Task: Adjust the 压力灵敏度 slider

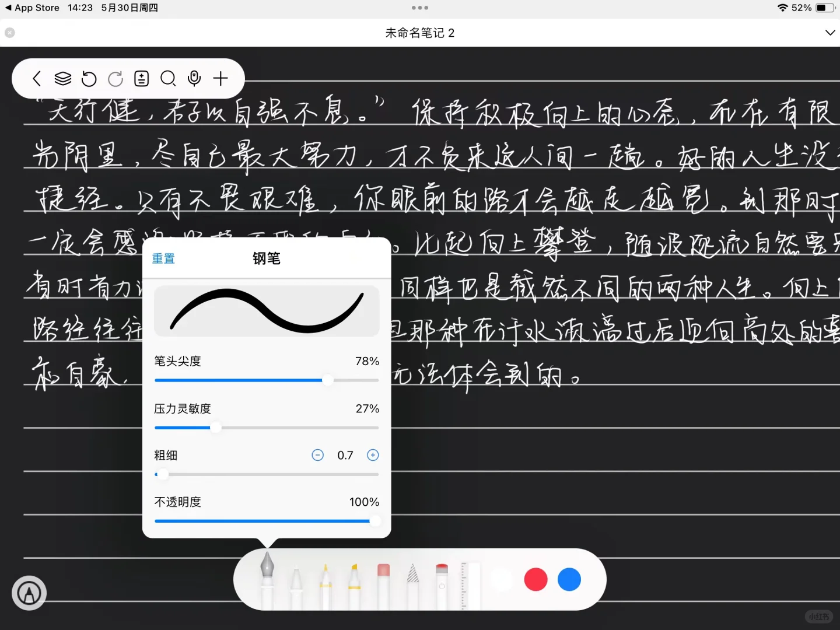Action: (267, 428)
